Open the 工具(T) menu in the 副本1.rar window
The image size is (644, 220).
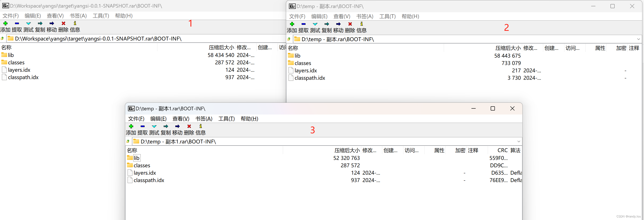[x=226, y=119]
